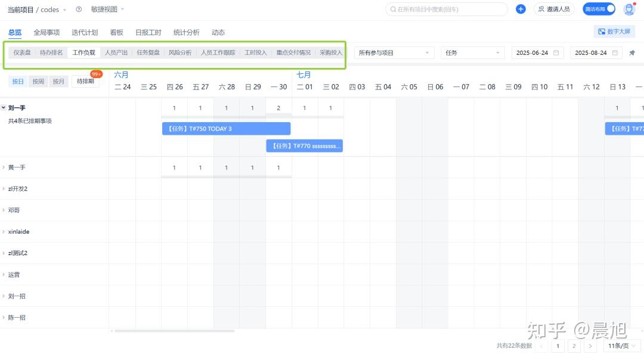Go to next page arrow in pagination
644x357 pixels.
[x=590, y=346]
